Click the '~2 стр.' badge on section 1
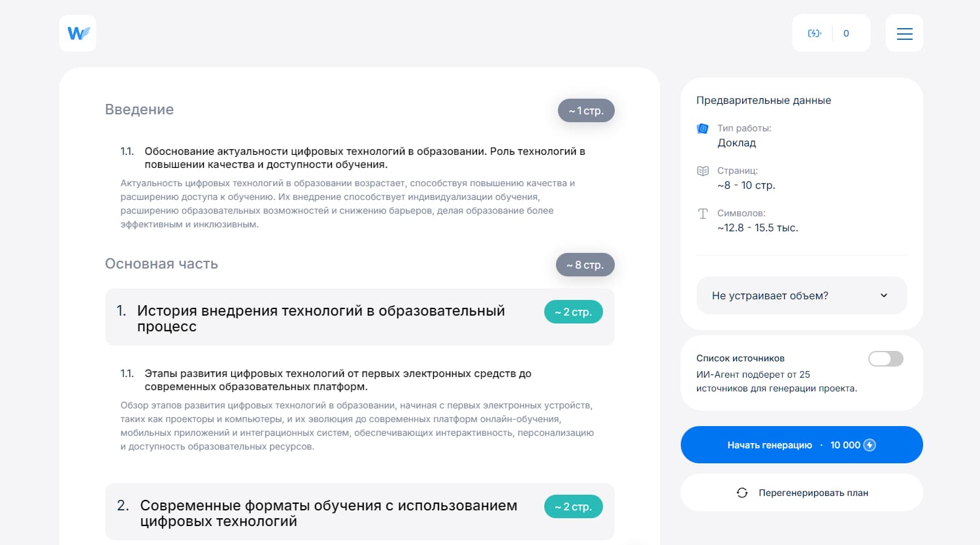The height and width of the screenshot is (545, 980). [573, 312]
